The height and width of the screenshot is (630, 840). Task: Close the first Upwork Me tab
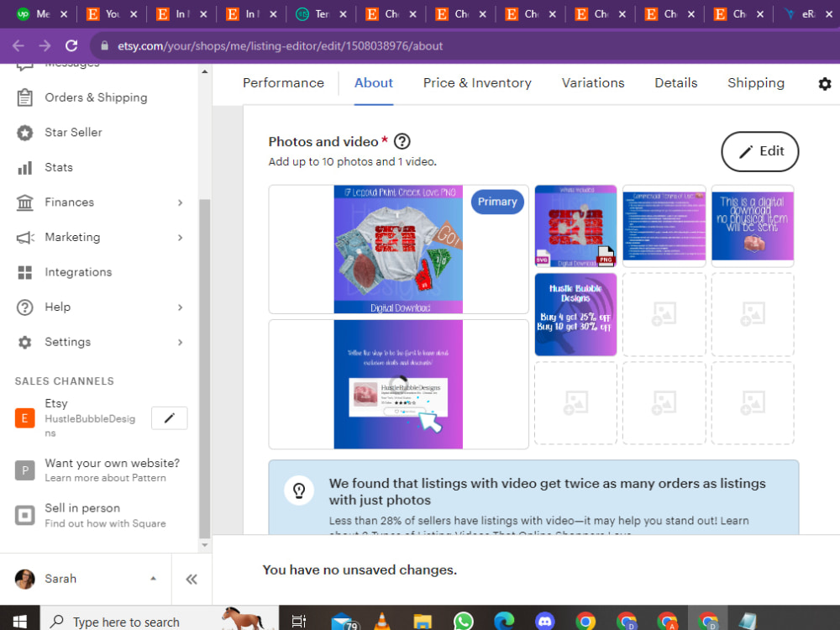64,14
